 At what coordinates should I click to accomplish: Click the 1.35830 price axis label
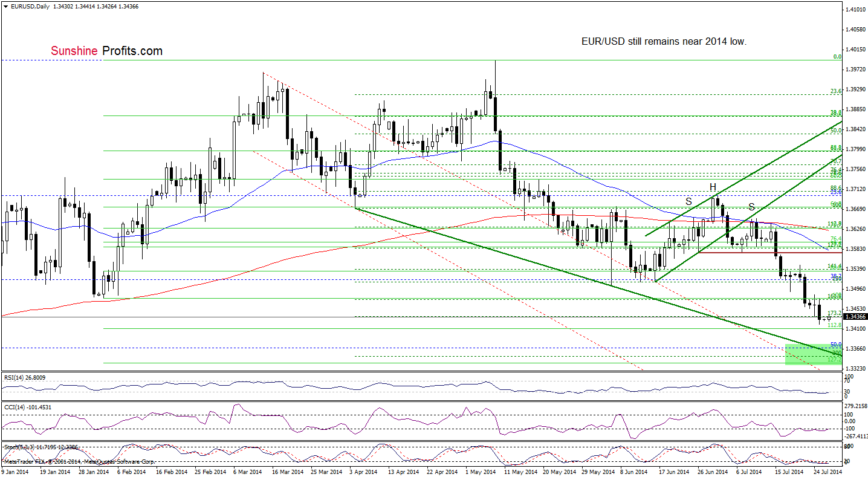(856, 249)
